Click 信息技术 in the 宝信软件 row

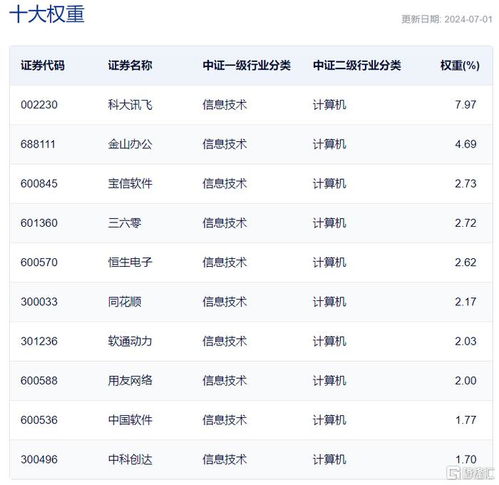click(225, 183)
